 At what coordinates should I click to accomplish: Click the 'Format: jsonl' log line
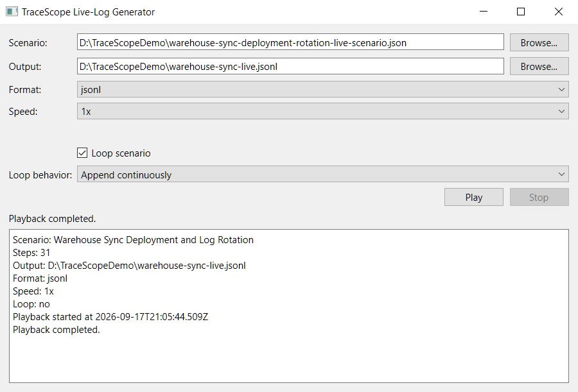[40, 278]
